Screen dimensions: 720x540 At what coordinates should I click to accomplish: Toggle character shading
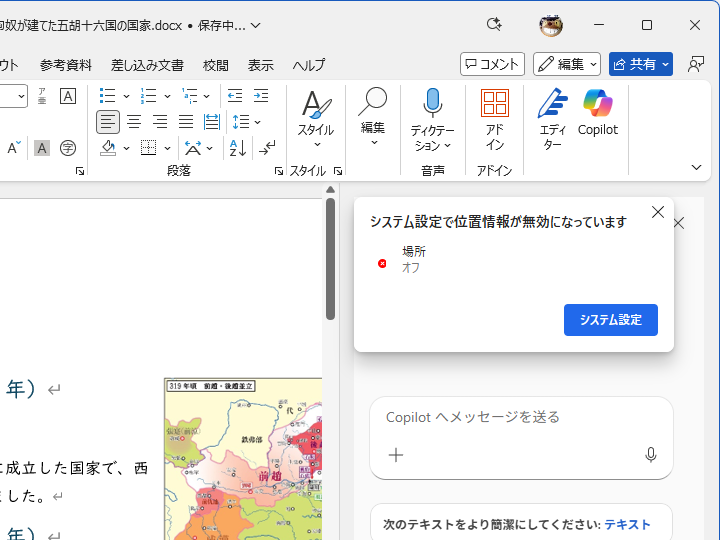click(x=42, y=148)
